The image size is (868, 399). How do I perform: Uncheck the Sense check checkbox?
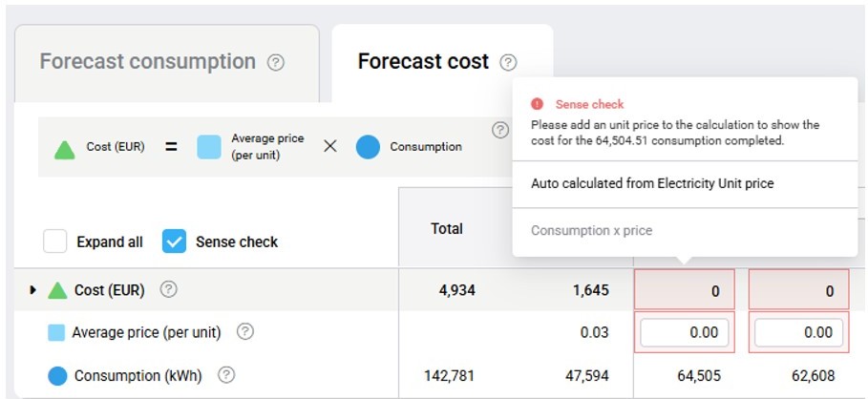coord(174,241)
